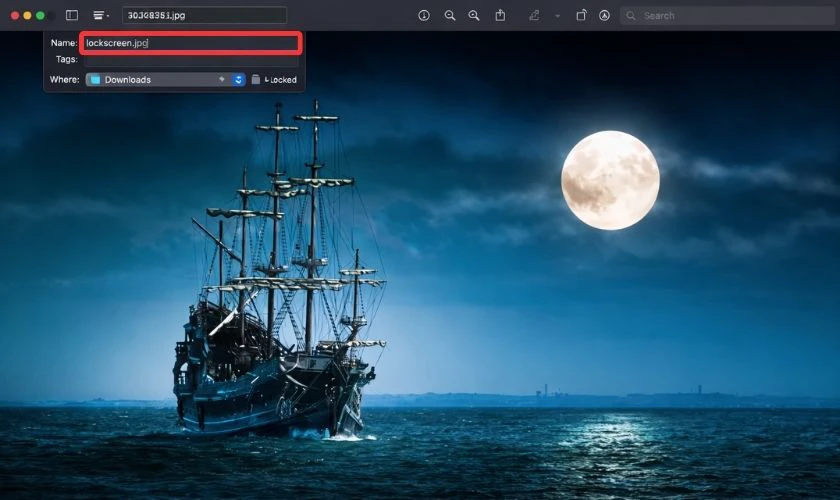Click the title bar filename field

pyautogui.click(x=204, y=16)
